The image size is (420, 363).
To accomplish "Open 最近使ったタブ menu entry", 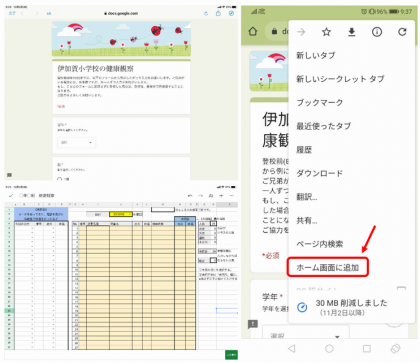I will tap(324, 126).
